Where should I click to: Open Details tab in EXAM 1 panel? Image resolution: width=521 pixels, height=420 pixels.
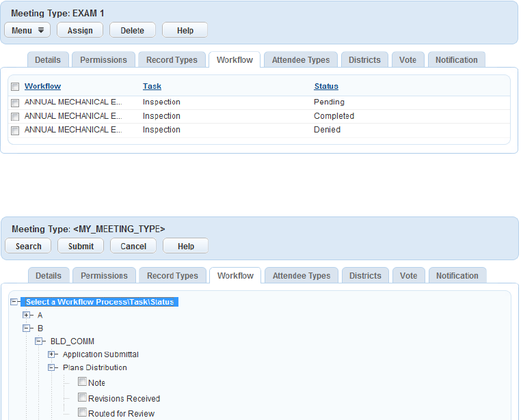coord(48,59)
